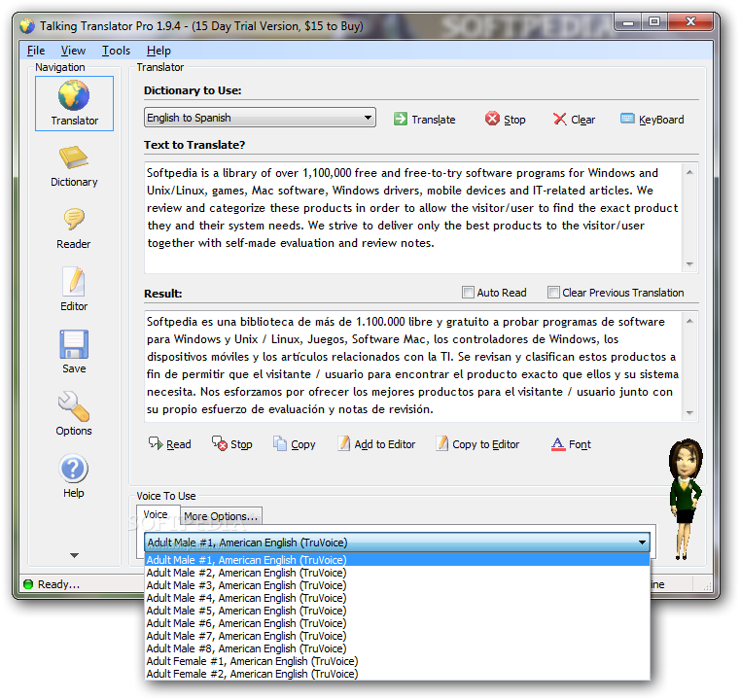Pick Adult Male #7, American English voice
Image resolution: width=740 pixels, height=700 pixels.
click(397, 636)
